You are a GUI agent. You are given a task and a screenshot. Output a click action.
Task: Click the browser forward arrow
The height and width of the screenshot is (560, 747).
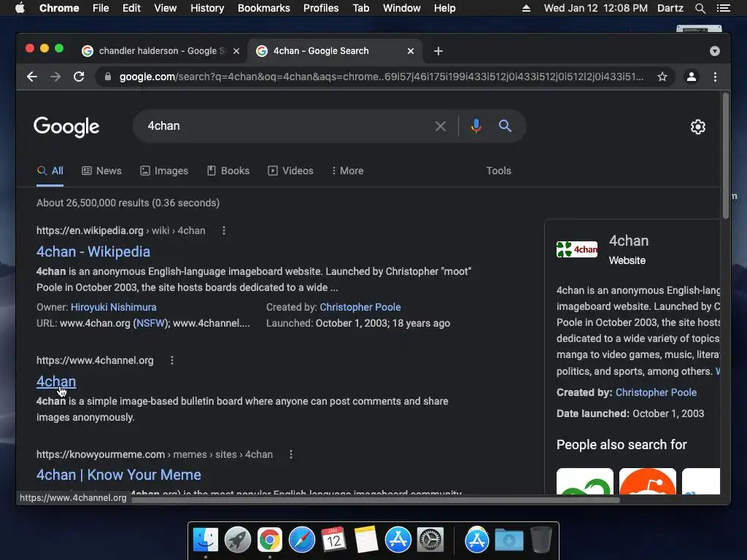[55, 77]
